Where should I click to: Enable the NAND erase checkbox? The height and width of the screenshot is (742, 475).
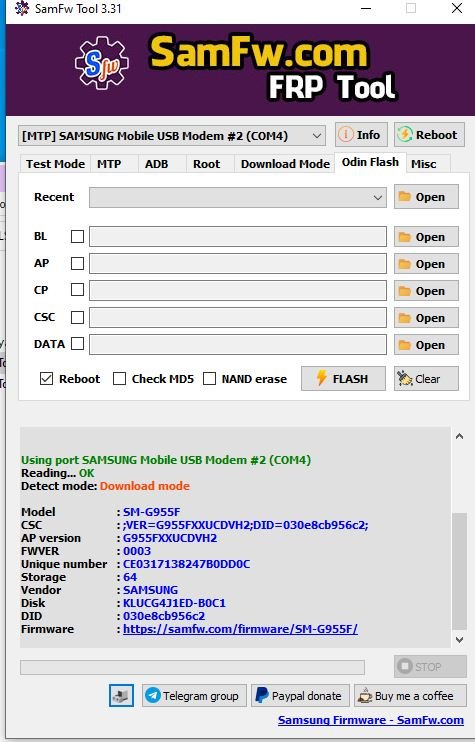(x=209, y=379)
